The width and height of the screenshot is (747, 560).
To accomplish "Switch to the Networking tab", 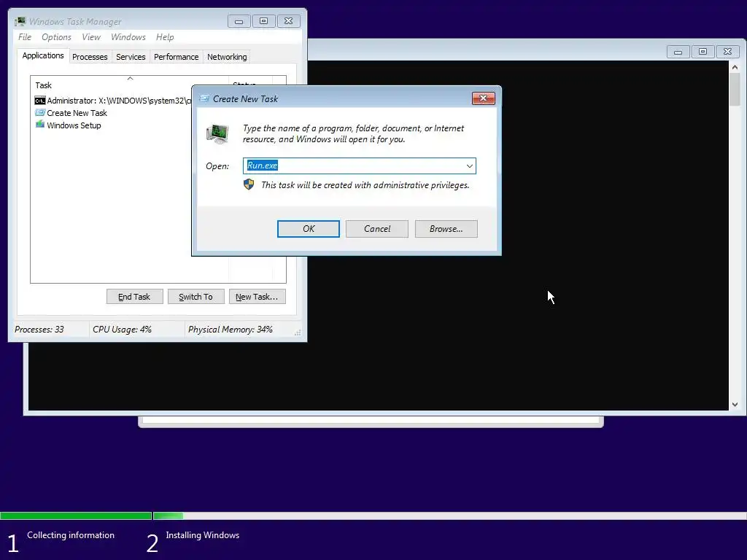I will point(227,57).
